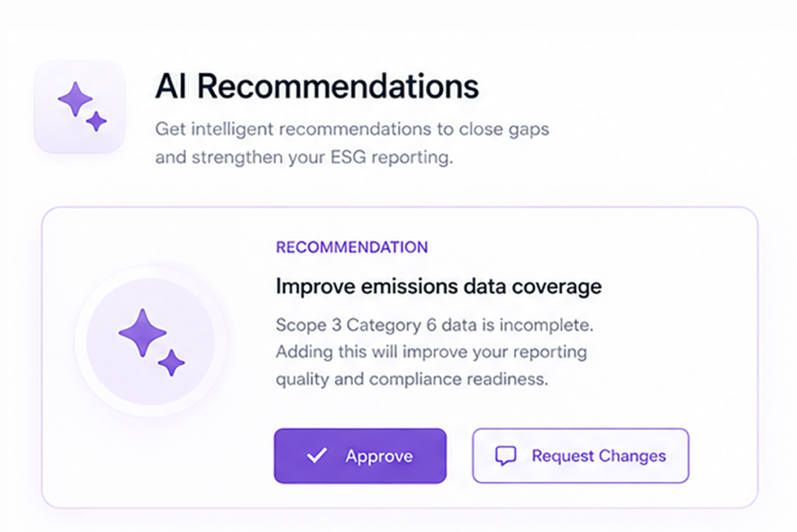Select the circular sparkle icon in the card
The image size is (797, 532).
(x=150, y=341)
